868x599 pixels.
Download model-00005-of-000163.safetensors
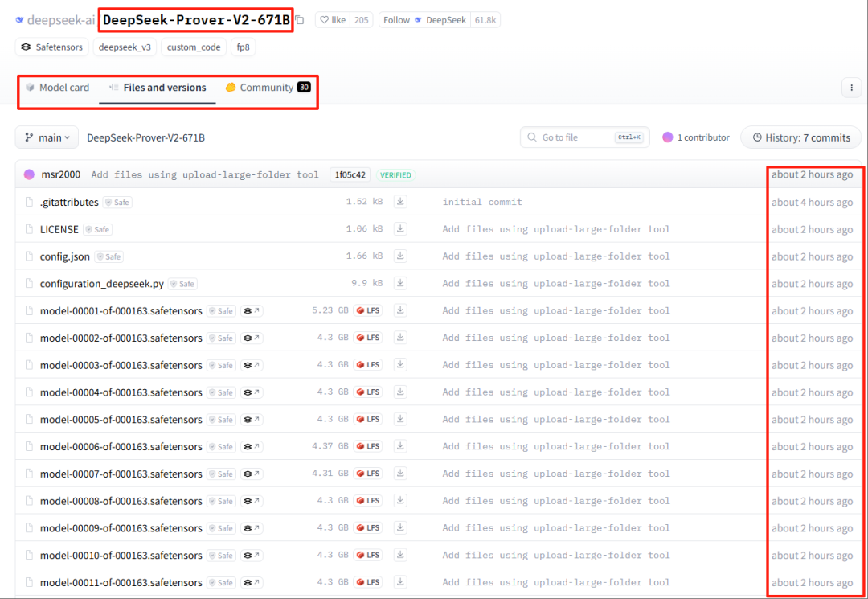point(400,419)
